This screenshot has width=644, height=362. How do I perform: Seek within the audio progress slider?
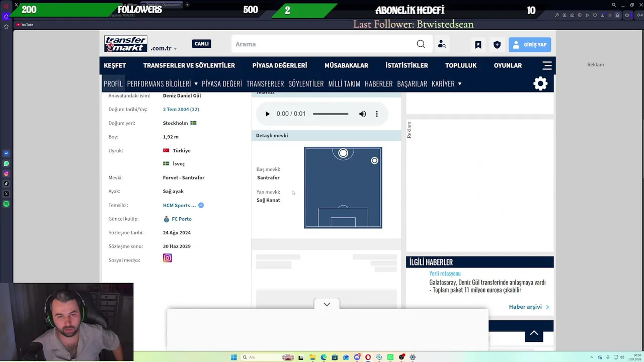pyautogui.click(x=331, y=114)
